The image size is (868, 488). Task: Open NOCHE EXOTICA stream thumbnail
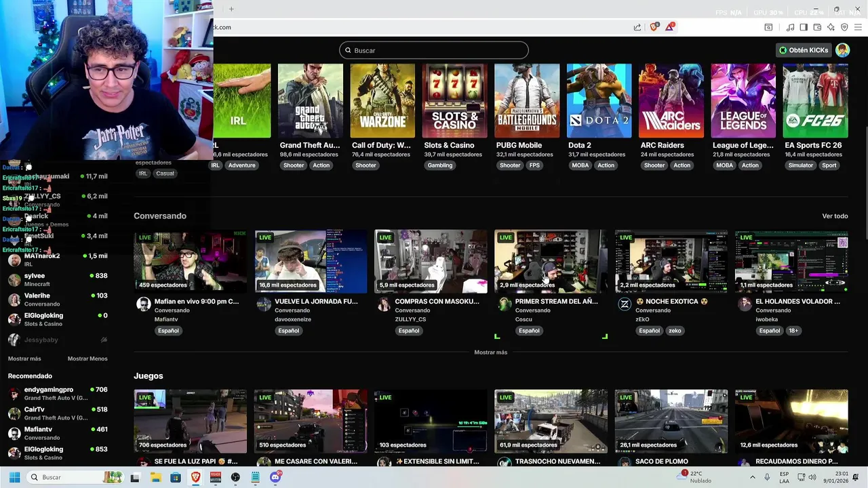coord(671,262)
